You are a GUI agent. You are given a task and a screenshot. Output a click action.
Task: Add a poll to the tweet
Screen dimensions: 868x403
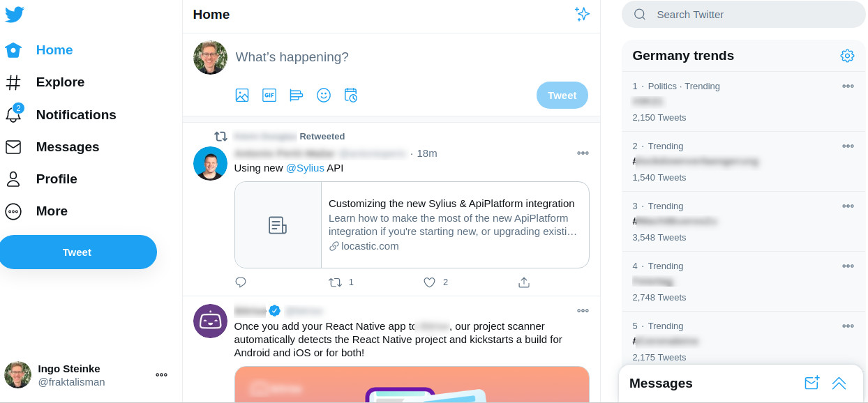pyautogui.click(x=297, y=96)
